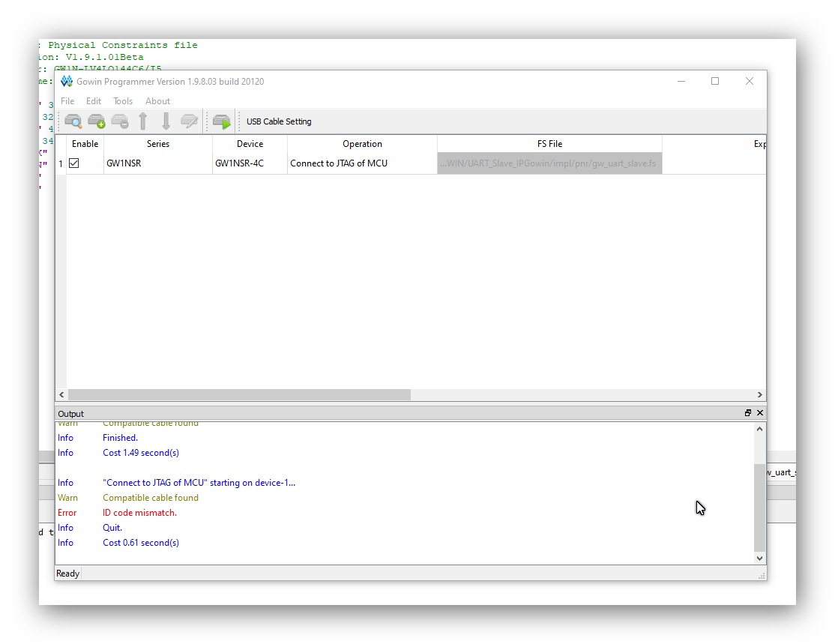Open USB Cable Setting
The width and height of the screenshot is (835, 644).
[x=279, y=121]
